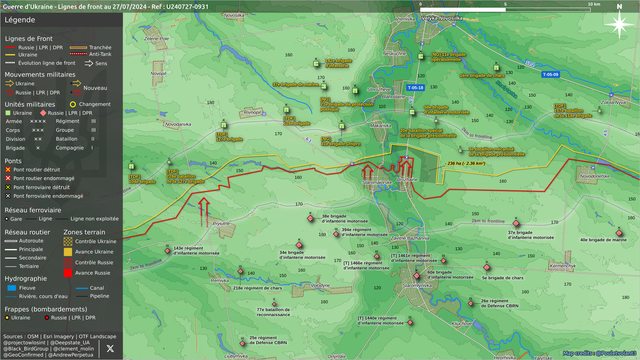The width and height of the screenshot is (640, 360).
Task: Select the blue T-05-18 road shield
Action: pos(416,88)
